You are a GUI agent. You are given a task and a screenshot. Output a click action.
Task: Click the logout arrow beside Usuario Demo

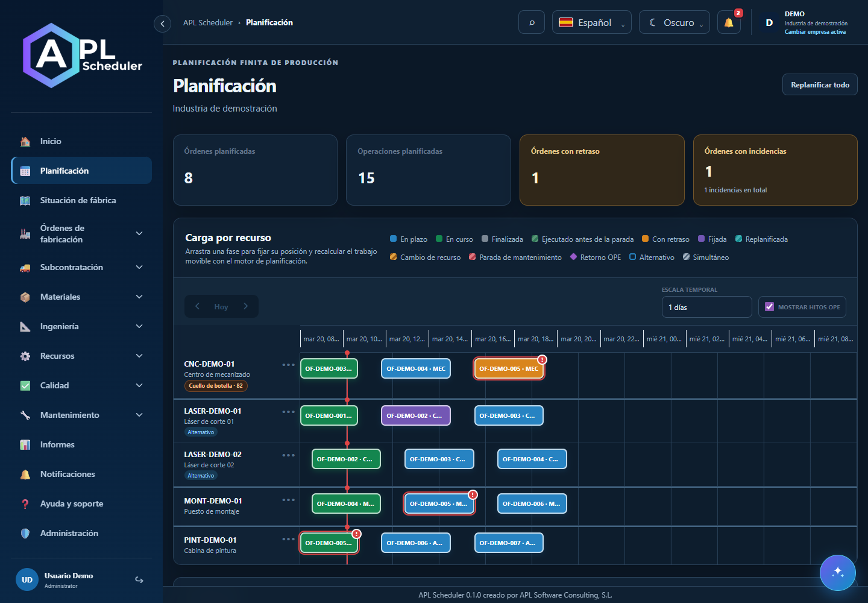139,580
